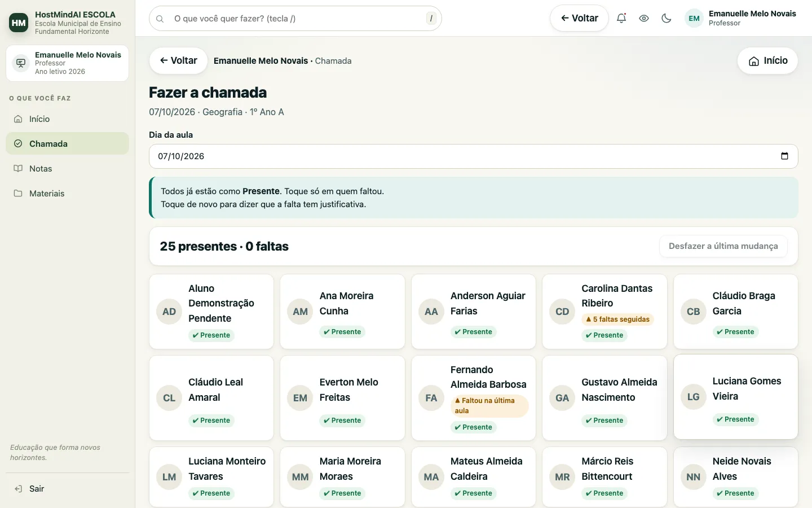Toggle the eye visibility icon in header
This screenshot has height=508, width=812.
(644, 18)
